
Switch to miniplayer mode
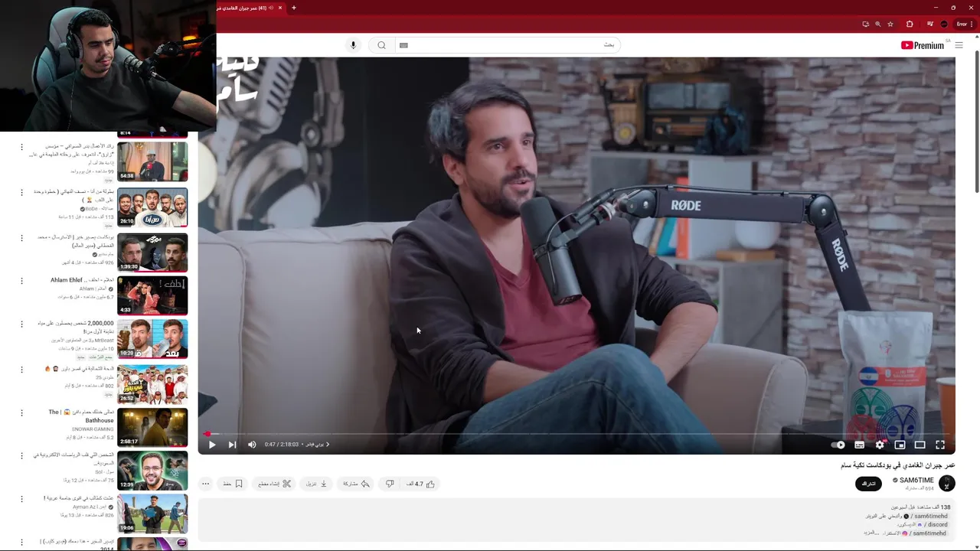(900, 445)
